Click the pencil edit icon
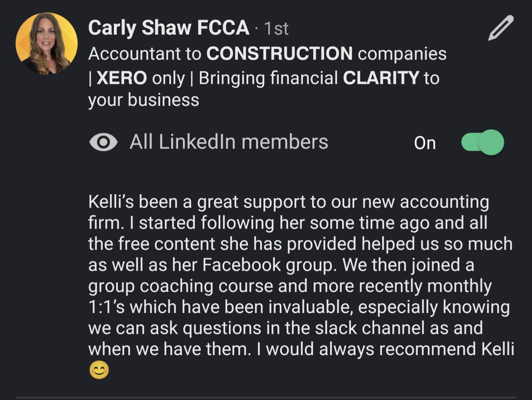This screenshot has width=532, height=400. [x=501, y=28]
